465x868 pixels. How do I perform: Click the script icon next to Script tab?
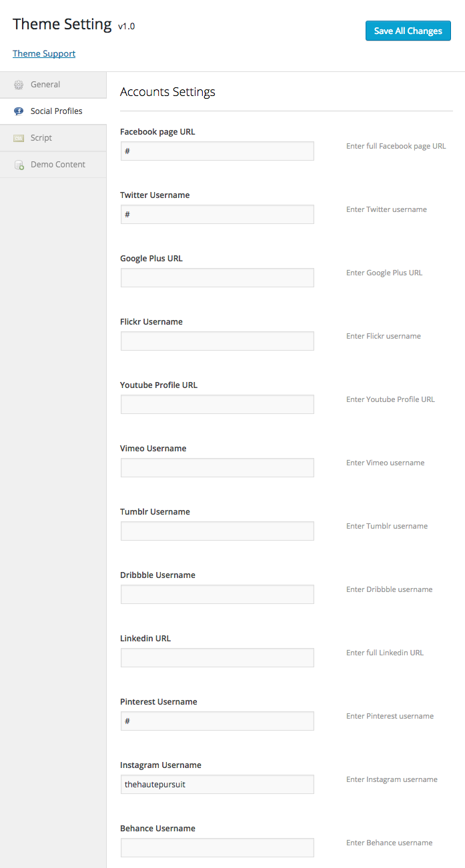[18, 137]
